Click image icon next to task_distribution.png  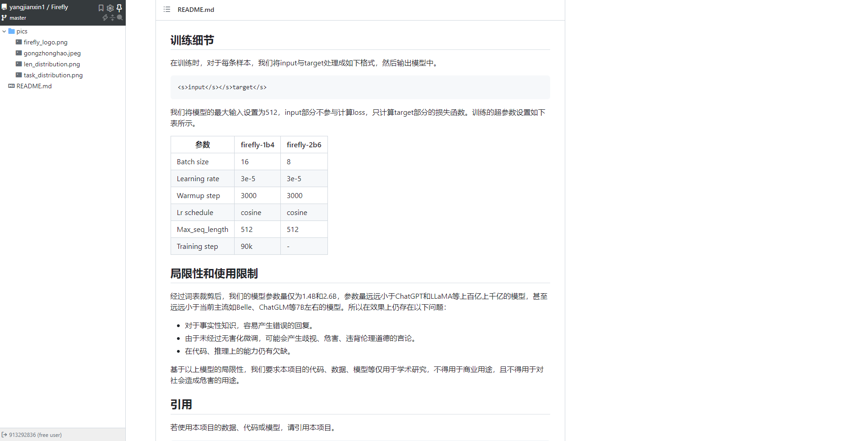(x=19, y=75)
